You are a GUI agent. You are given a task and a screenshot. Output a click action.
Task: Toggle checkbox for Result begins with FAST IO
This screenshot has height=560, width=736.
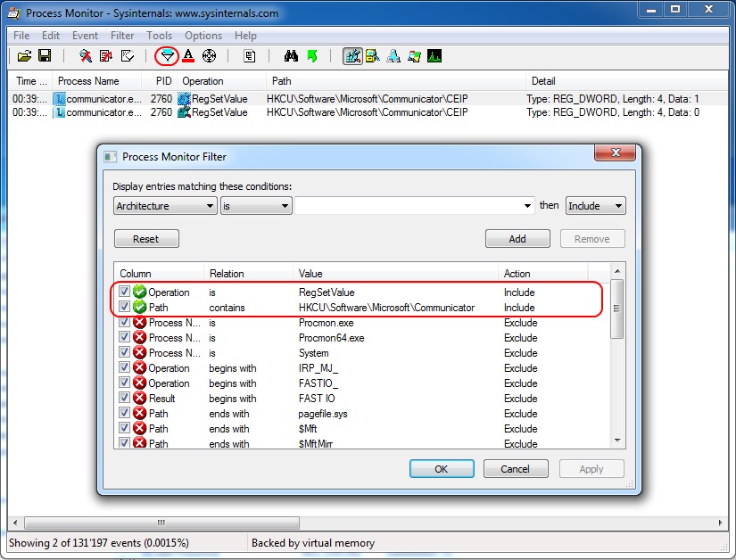(x=124, y=398)
